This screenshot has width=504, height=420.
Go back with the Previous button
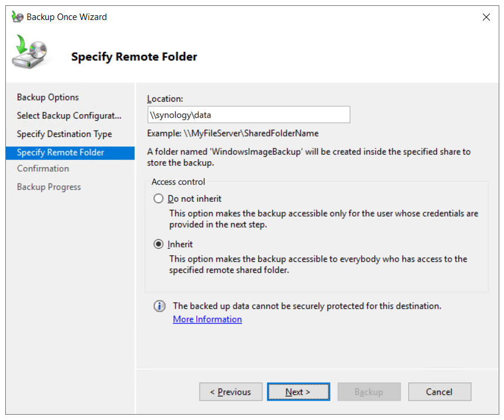pos(231,392)
